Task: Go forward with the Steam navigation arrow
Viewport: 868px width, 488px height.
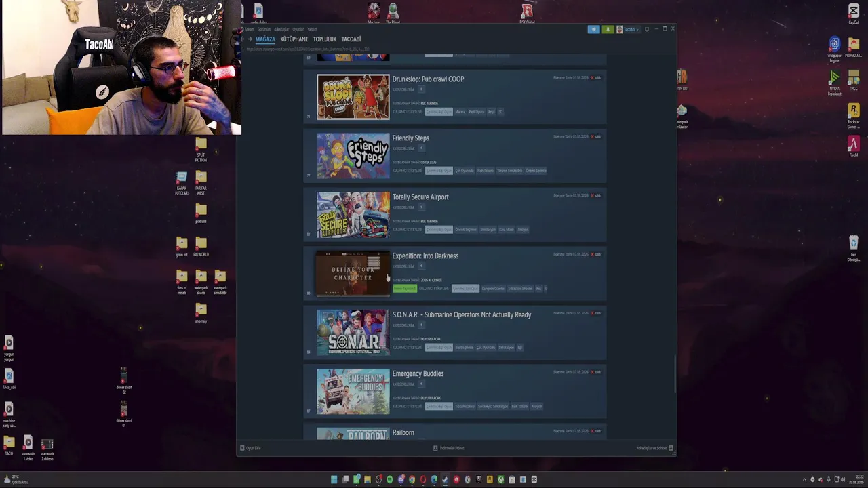Action: tap(250, 39)
